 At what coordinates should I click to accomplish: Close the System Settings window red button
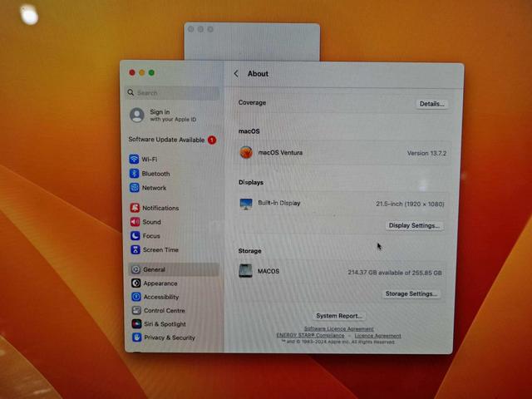pos(132,72)
